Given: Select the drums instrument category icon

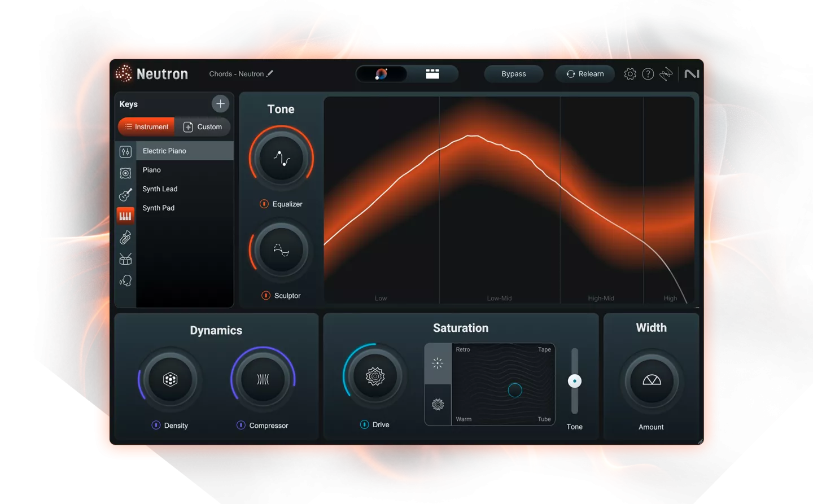Looking at the screenshot, I should point(125,259).
